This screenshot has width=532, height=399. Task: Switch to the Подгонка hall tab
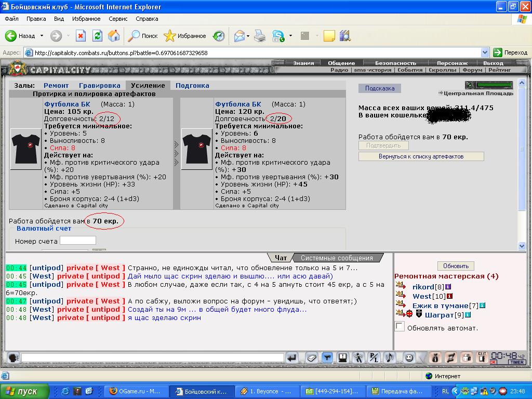pos(192,86)
